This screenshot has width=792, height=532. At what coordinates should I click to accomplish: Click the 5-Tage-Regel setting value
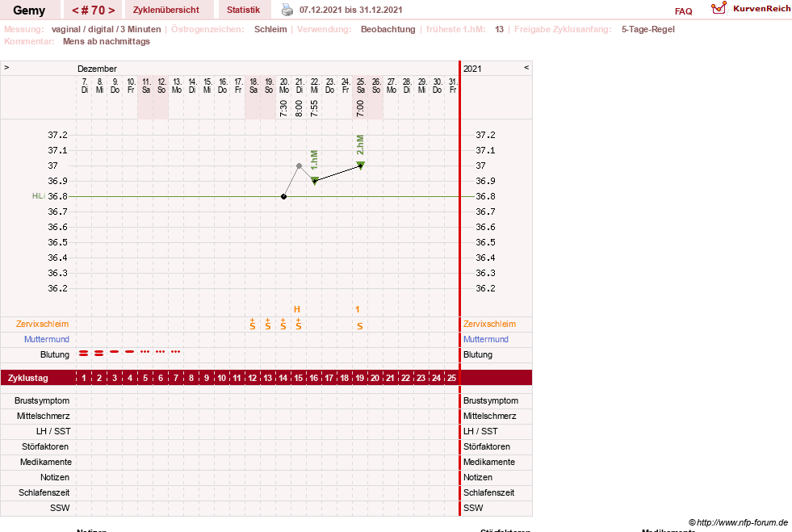tap(648, 29)
